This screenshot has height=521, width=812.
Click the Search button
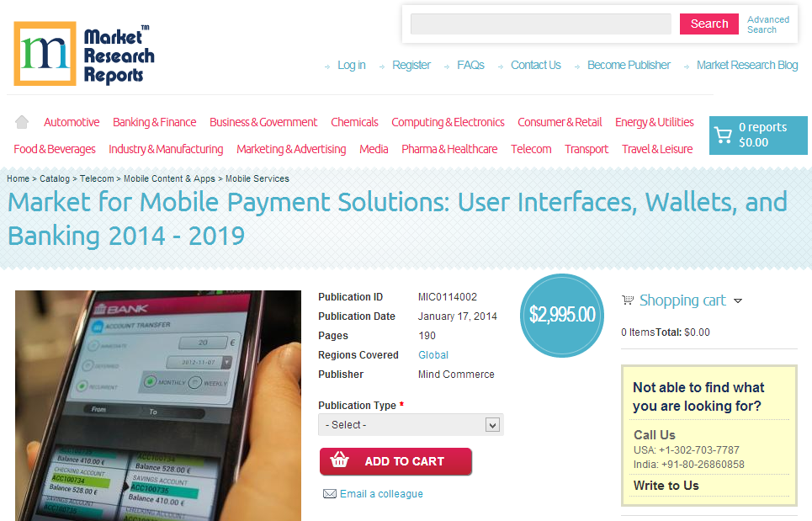click(x=709, y=24)
